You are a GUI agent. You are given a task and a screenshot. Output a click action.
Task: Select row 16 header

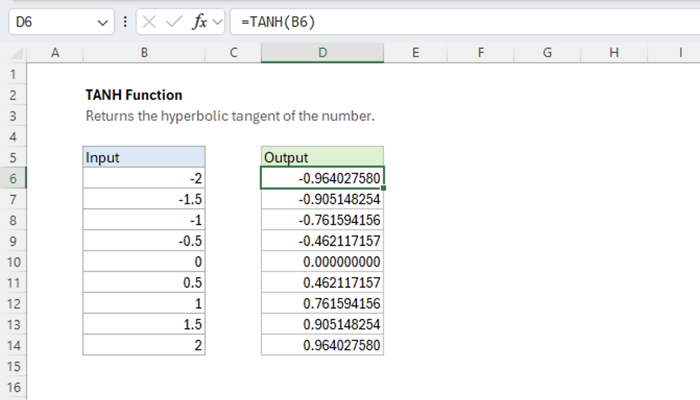point(13,388)
